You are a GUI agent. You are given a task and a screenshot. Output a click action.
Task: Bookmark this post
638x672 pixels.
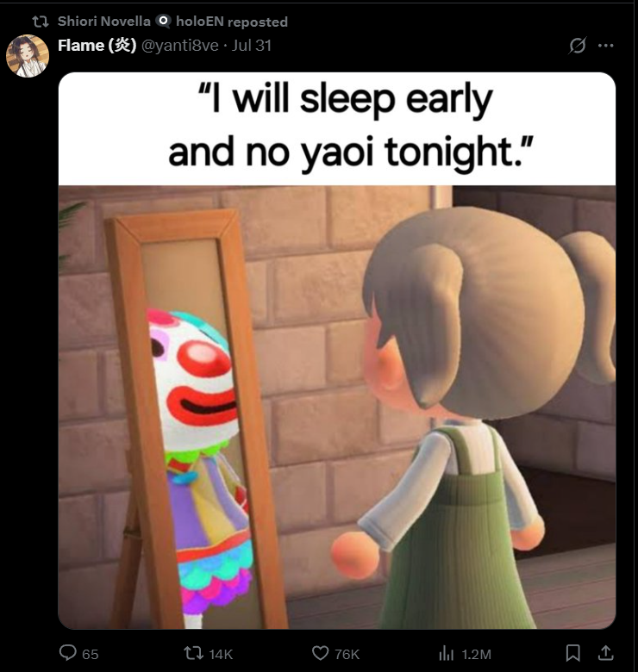573,653
